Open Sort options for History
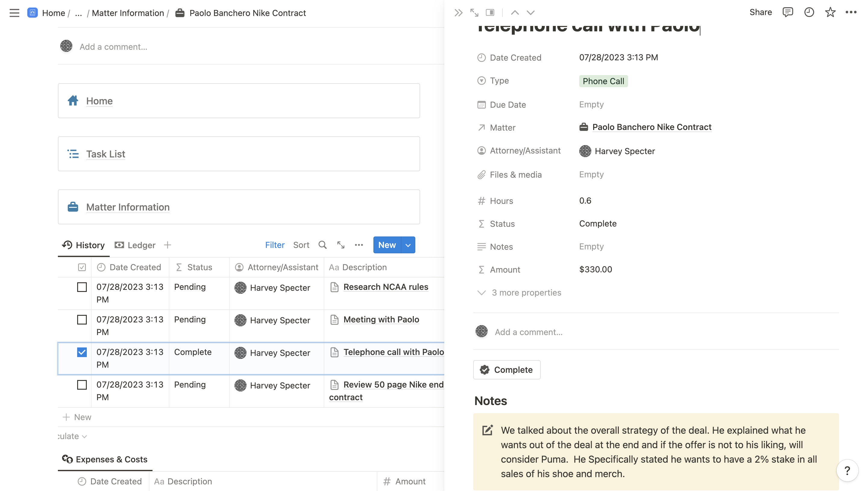The height and width of the screenshot is (491, 868). click(301, 245)
